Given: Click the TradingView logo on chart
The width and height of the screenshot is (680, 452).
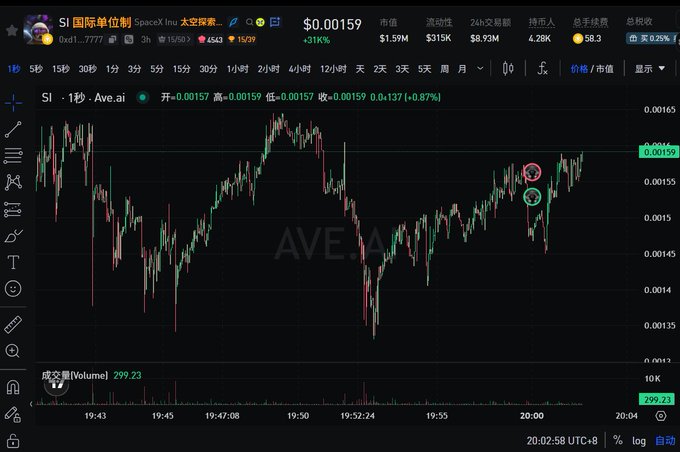Looking at the screenshot, I should point(56,384).
